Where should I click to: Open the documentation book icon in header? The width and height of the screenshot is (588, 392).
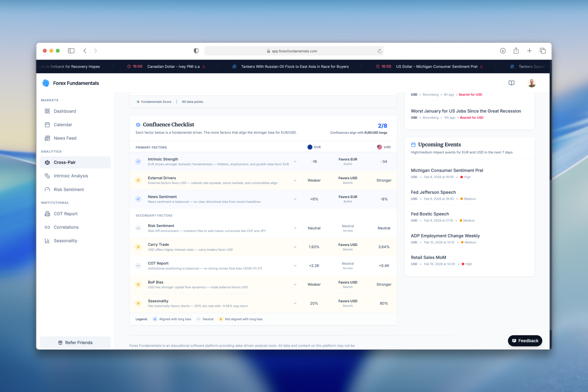pos(511,83)
